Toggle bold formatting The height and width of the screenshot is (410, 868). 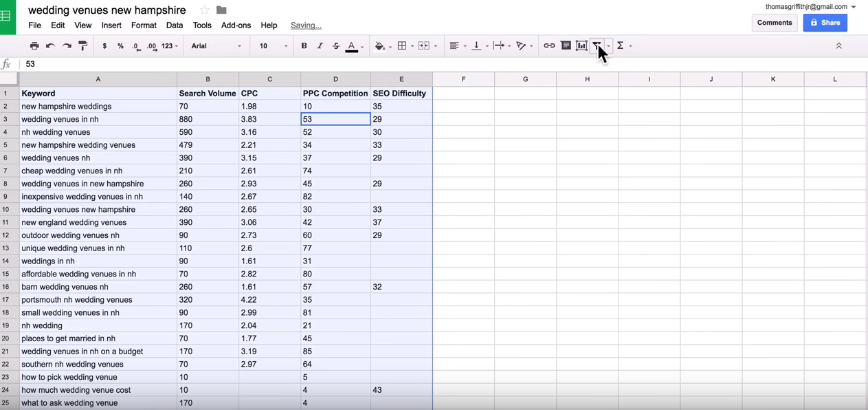pos(304,46)
